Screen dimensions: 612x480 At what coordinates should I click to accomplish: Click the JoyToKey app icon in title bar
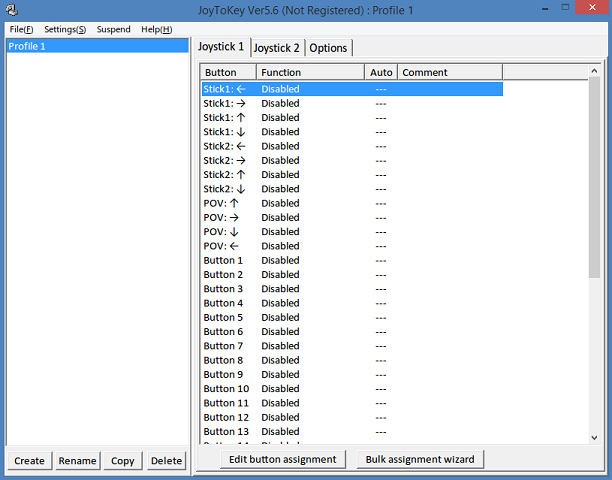12,10
